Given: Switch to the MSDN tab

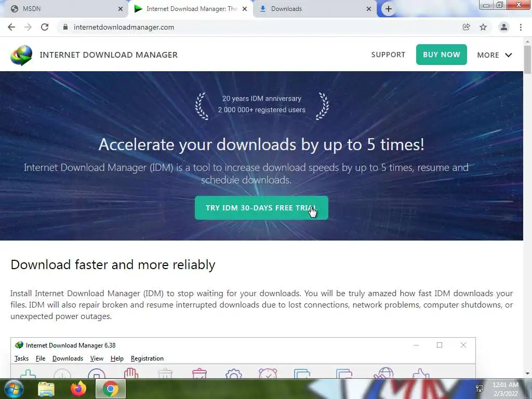Looking at the screenshot, I should pyautogui.click(x=64, y=9).
